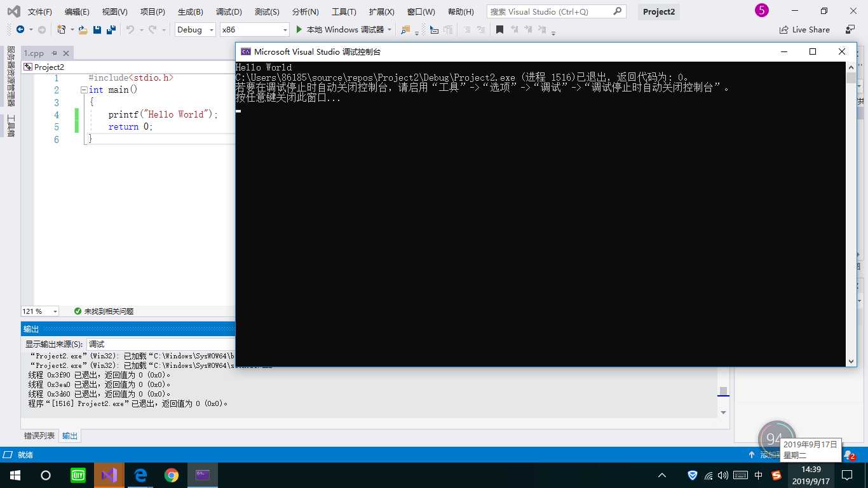Viewport: 868px width, 488px height.
Task: Click the 就绪 status bar text
Action: point(25,455)
